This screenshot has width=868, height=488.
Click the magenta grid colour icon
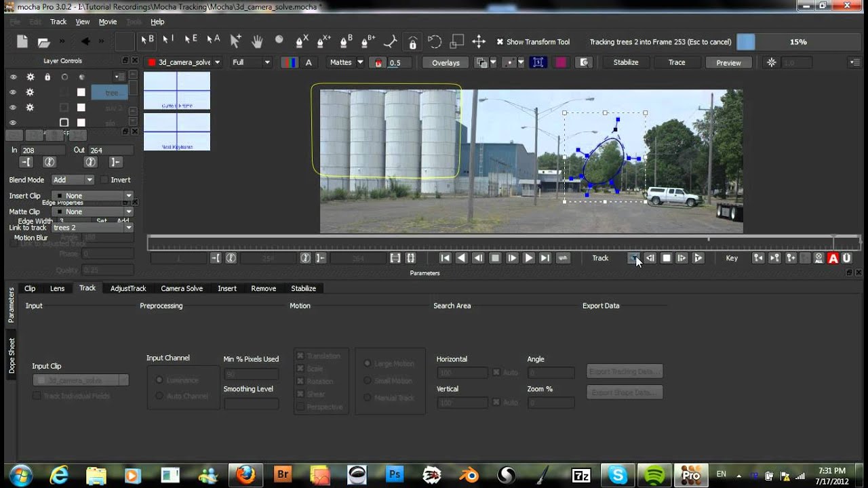(561, 62)
